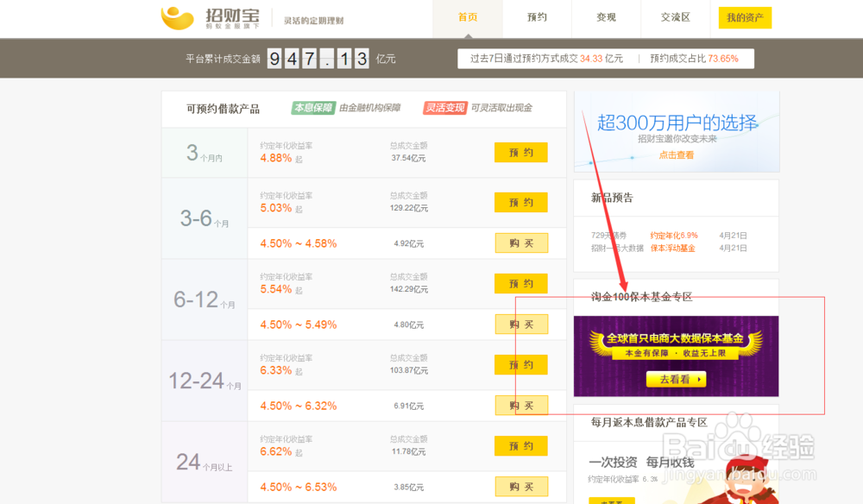863x504 pixels.
Task: Click the 招财一号大数据 product name
Action: 617,249
